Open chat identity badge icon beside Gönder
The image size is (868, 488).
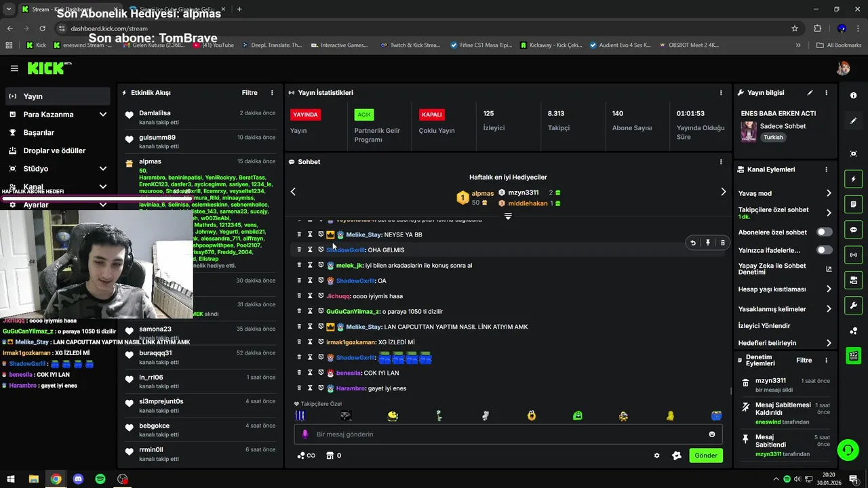pyautogui.click(x=676, y=455)
